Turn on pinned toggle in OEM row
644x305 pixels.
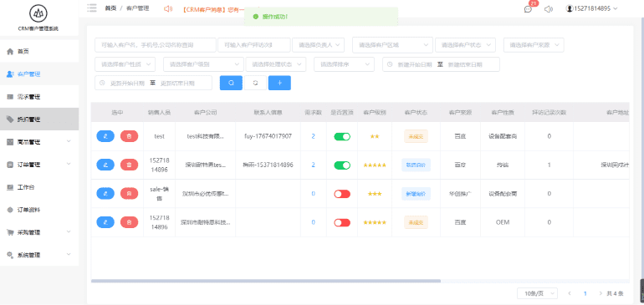tap(342, 222)
